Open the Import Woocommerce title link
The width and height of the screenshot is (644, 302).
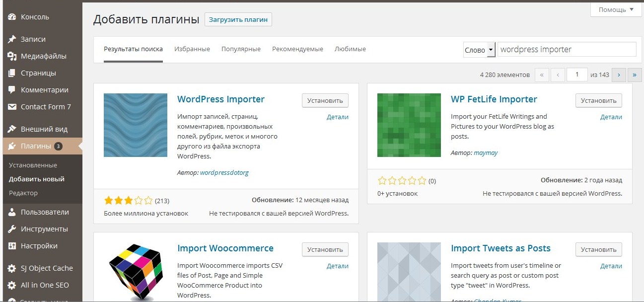coord(225,248)
